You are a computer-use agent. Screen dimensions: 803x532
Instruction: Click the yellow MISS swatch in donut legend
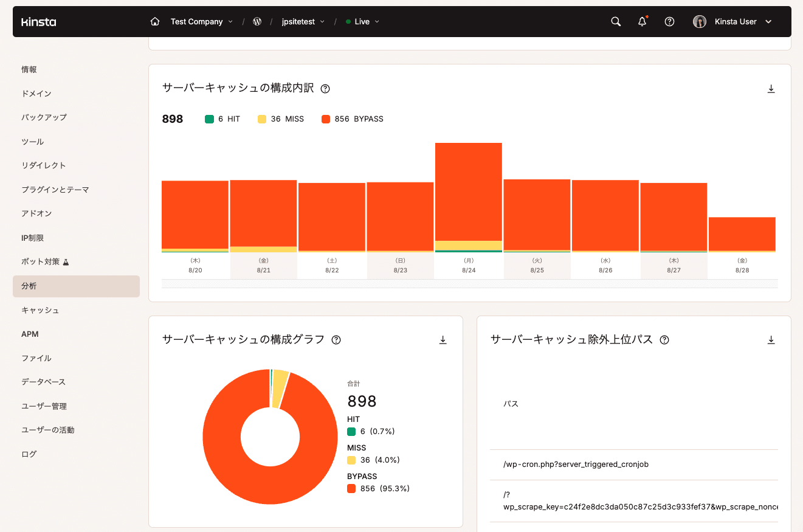coord(351,460)
